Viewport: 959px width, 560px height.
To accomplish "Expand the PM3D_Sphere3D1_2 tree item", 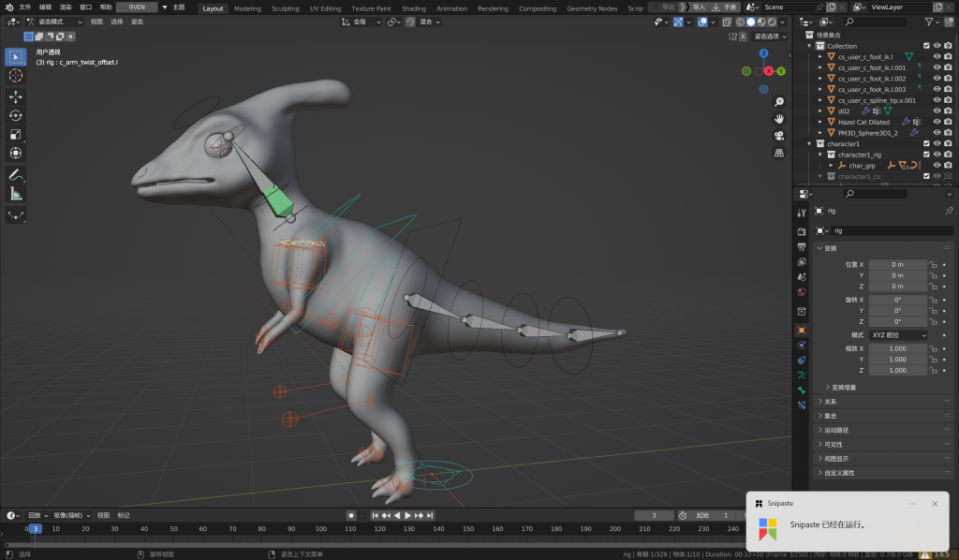I will point(820,133).
